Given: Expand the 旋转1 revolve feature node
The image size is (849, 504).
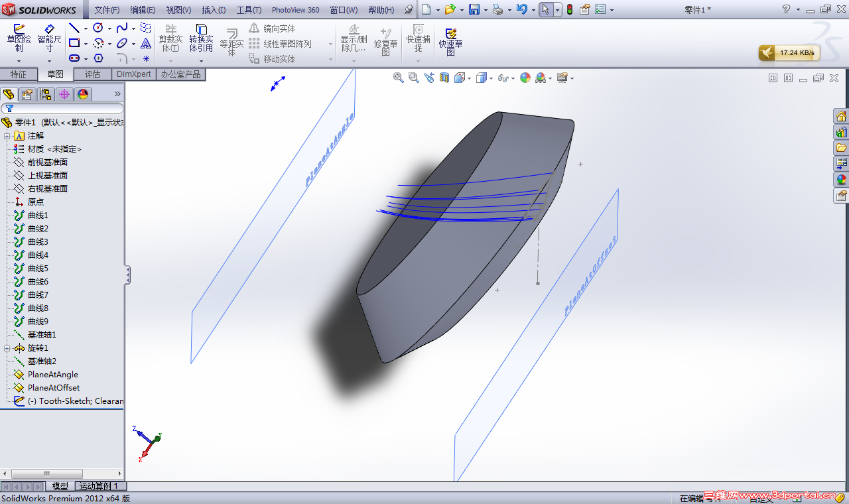Looking at the screenshot, I should (x=7, y=348).
